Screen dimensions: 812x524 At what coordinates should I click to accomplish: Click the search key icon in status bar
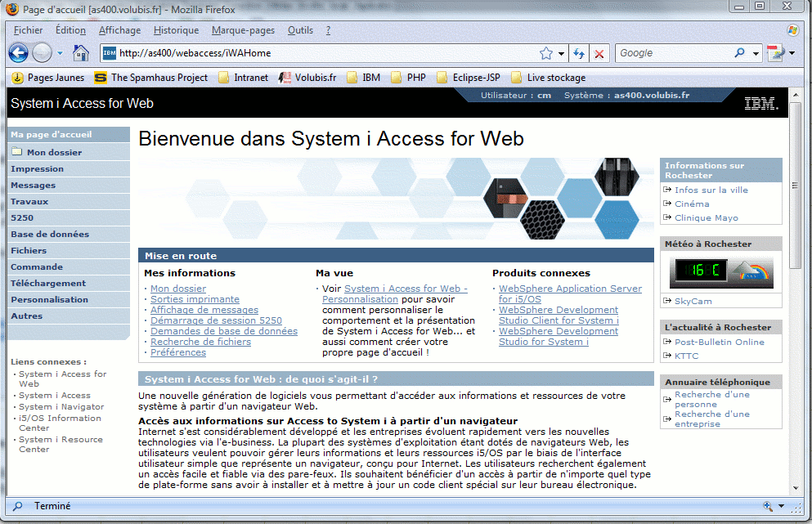(x=18, y=506)
